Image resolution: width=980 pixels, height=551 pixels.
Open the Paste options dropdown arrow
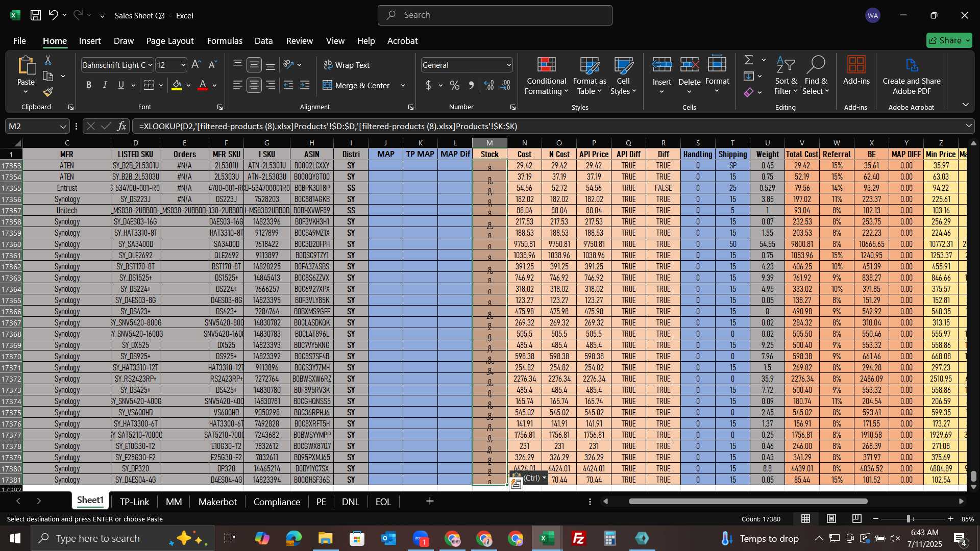coord(26,92)
